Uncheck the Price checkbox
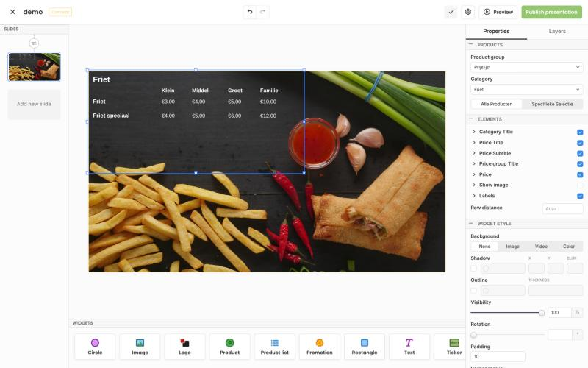 [x=580, y=174]
